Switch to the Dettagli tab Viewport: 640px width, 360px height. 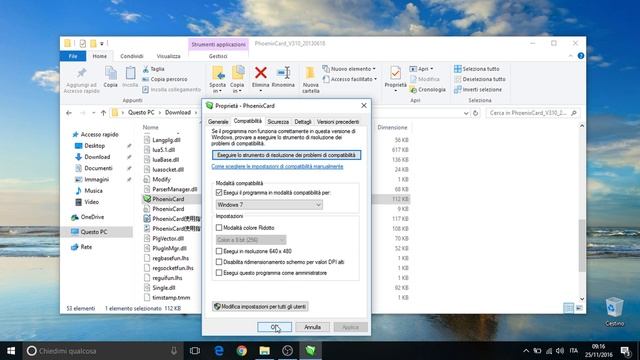[303, 122]
